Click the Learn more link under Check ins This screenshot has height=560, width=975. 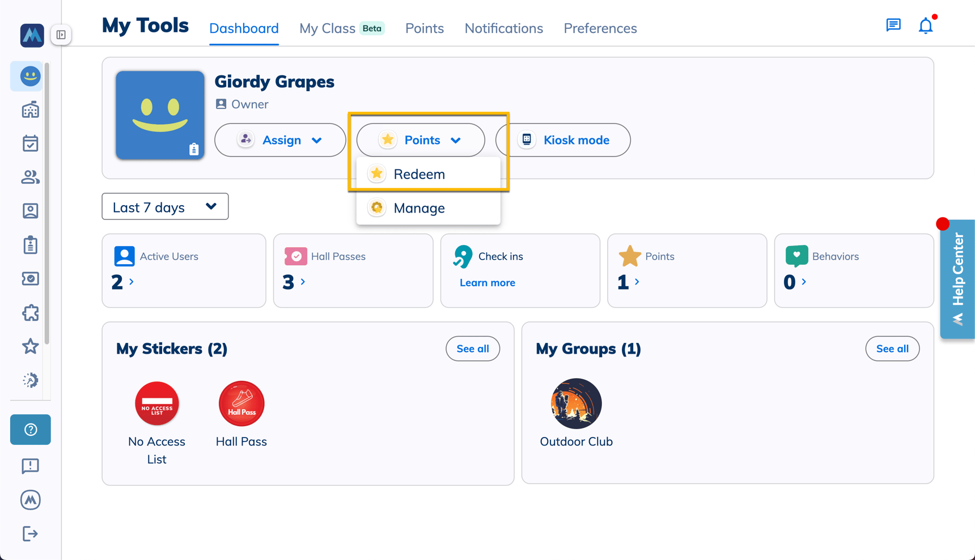[x=487, y=282]
